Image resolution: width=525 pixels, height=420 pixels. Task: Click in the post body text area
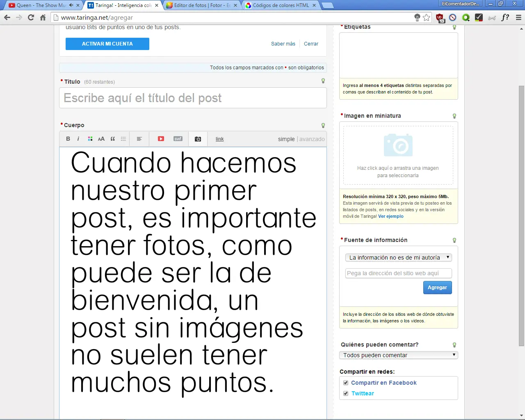(x=193, y=283)
